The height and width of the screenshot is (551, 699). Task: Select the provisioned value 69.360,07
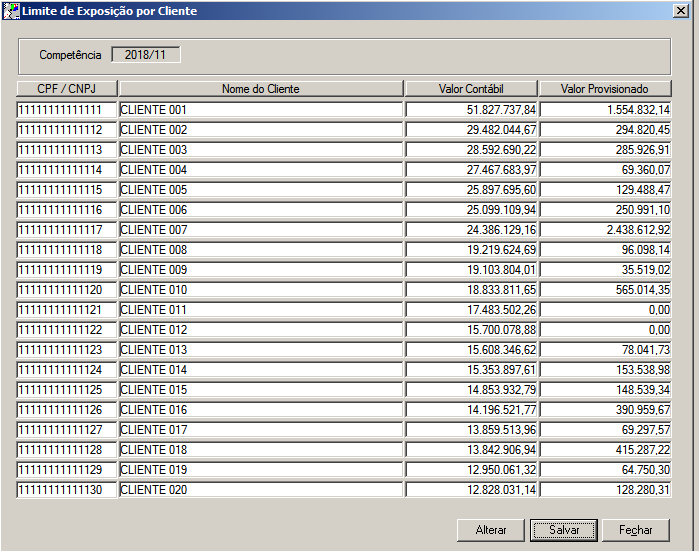605,170
